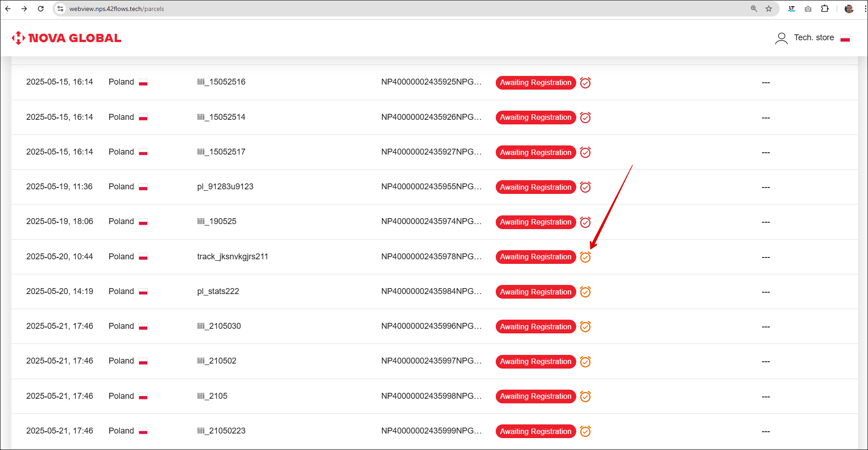868x450 pixels.
Task: Click Awaiting Registration badge for lili_190525
Action: [x=535, y=222]
